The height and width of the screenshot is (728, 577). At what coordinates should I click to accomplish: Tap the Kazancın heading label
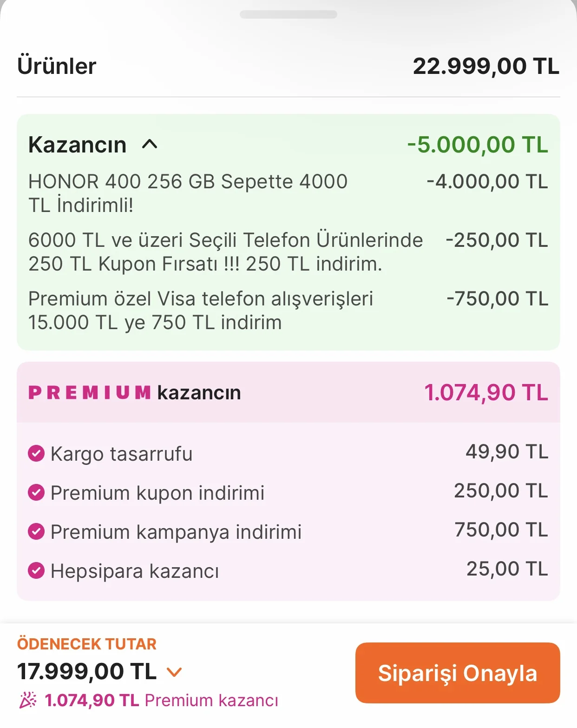click(77, 145)
